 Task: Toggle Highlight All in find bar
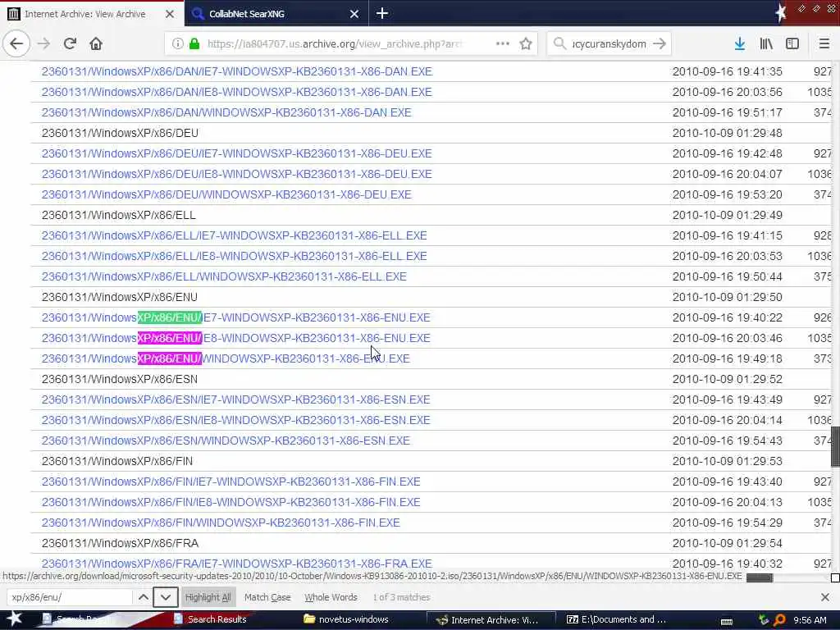coord(208,597)
